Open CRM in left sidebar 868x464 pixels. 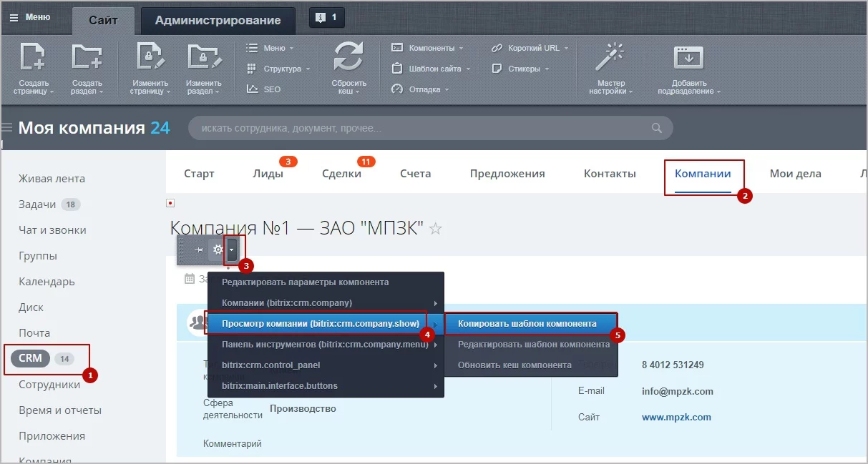31,359
